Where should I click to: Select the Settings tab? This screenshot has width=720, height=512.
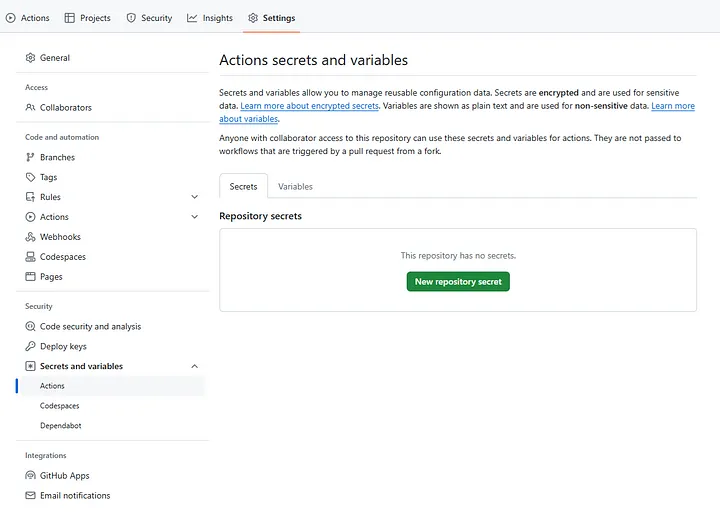click(x=272, y=18)
